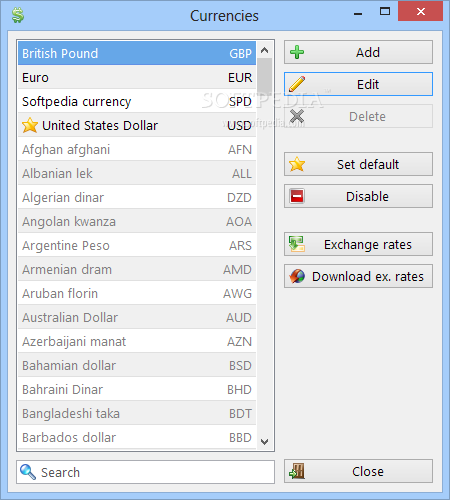Select the United States Dollar row
450x500 pixels.
(x=137, y=125)
